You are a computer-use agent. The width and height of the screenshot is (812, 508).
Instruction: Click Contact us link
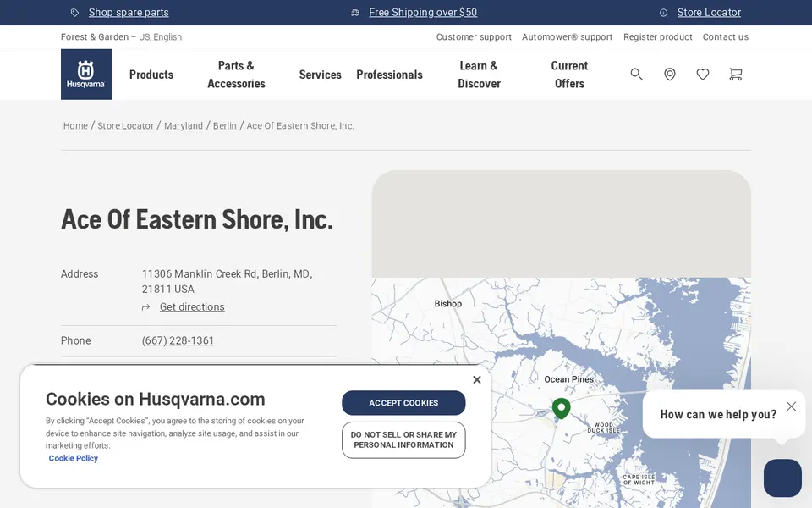[x=726, y=36]
